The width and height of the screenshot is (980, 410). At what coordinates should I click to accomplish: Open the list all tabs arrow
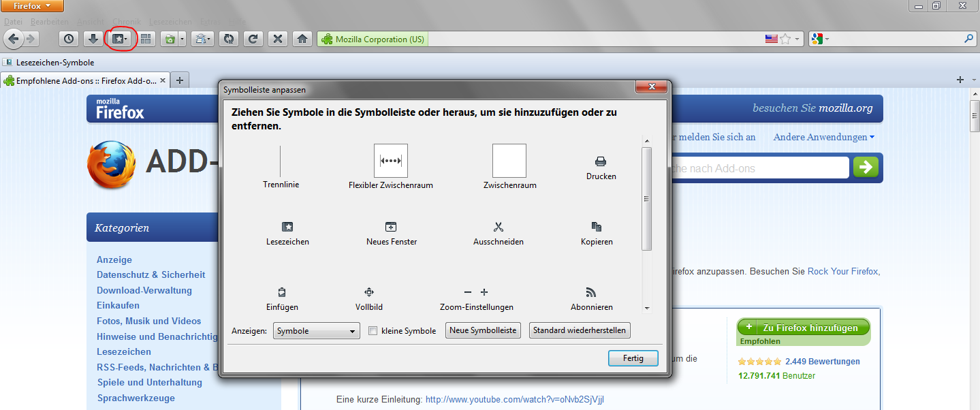click(973, 80)
